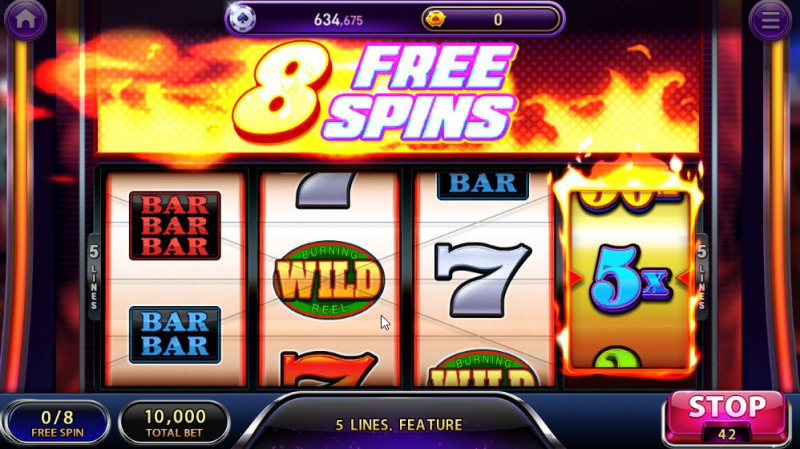Image resolution: width=800 pixels, height=449 pixels.
Task: Click the piggy bank 0 counter
Action: pyautogui.click(x=498, y=19)
